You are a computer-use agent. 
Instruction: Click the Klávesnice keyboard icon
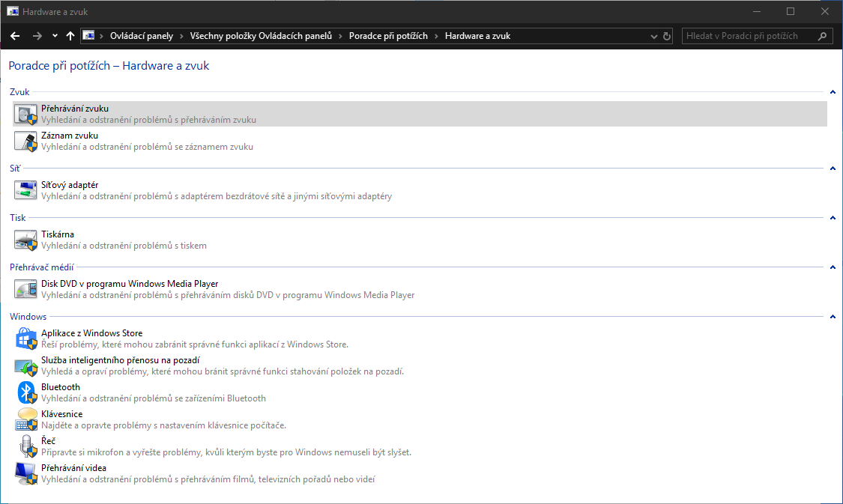point(26,419)
